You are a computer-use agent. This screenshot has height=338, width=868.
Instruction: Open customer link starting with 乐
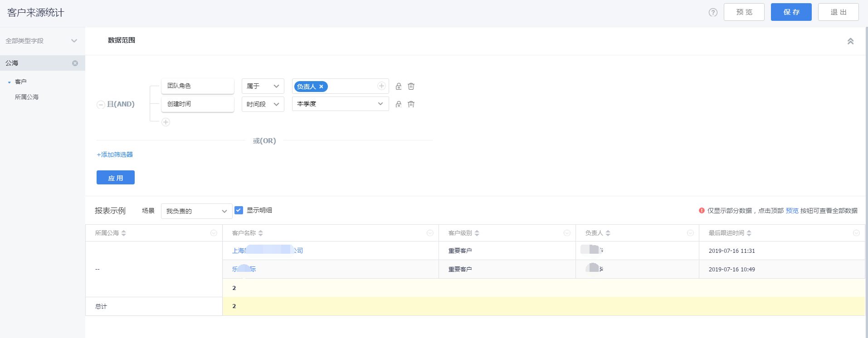tap(244, 269)
